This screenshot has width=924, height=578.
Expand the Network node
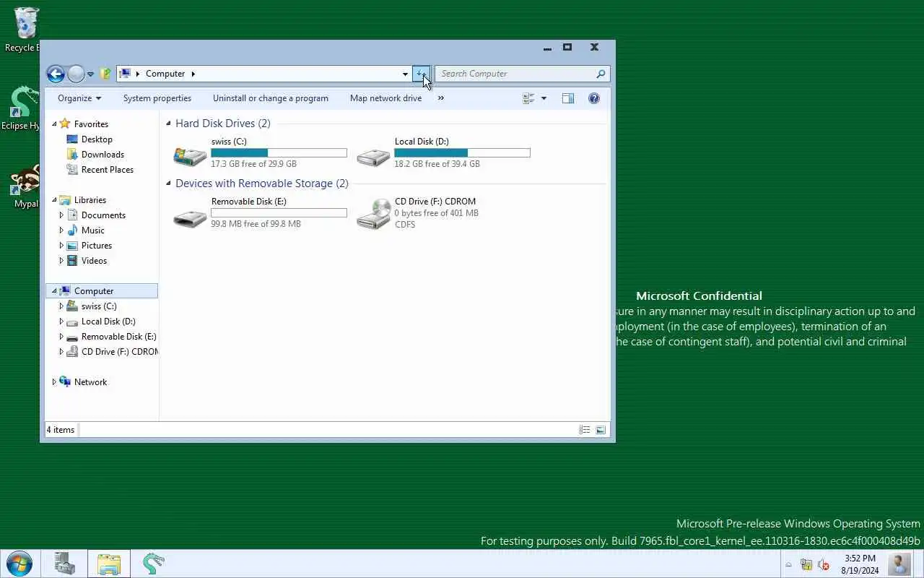click(x=53, y=382)
